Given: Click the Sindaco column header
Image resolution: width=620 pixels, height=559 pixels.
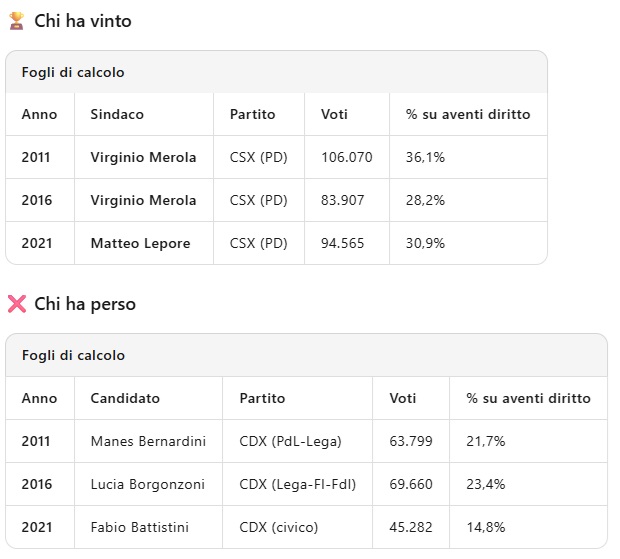Looking at the screenshot, I should [x=117, y=114].
